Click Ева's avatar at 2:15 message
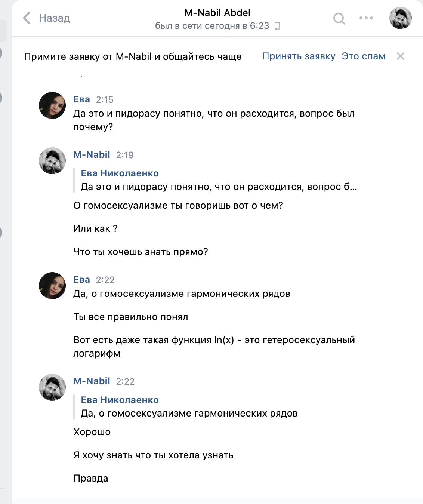The image size is (423, 504). coord(52,105)
